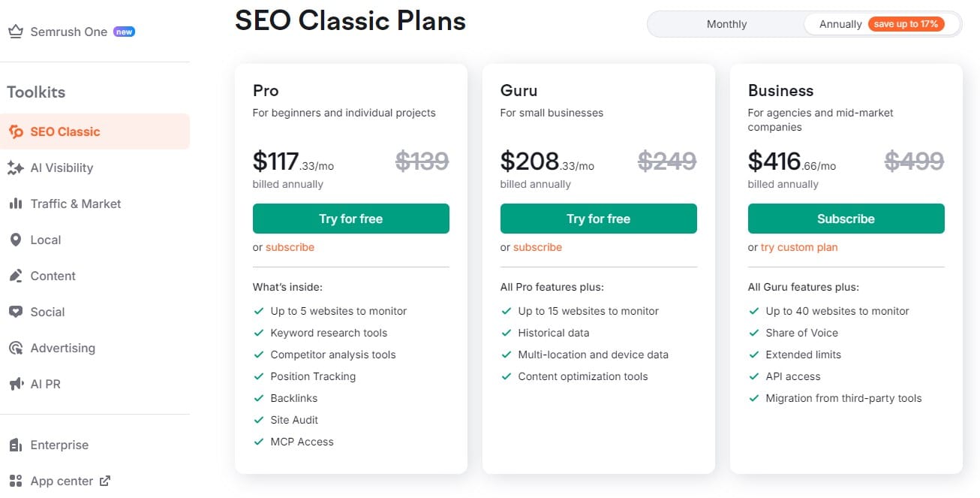Click the Semrush One logo icon

(x=15, y=31)
